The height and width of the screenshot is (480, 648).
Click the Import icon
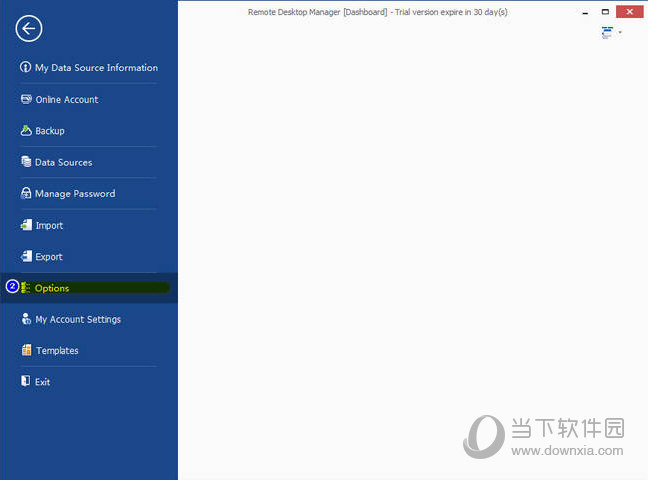tap(26, 225)
